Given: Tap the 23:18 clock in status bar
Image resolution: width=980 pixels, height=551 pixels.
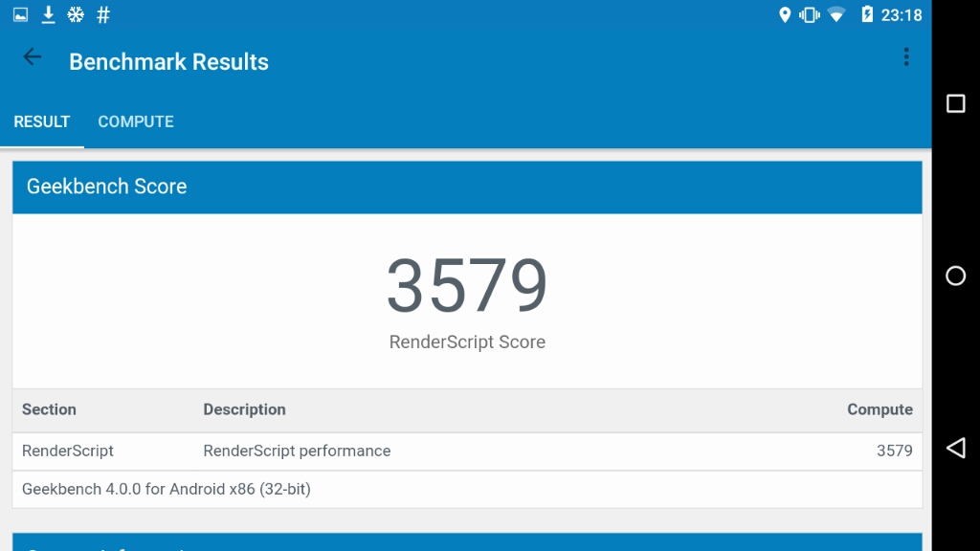Looking at the screenshot, I should (902, 15).
